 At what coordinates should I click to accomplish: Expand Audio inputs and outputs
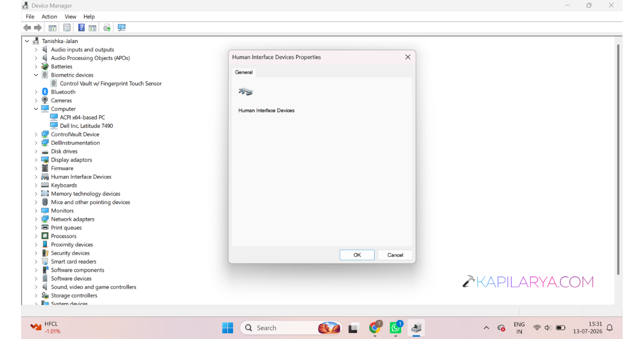(x=36, y=49)
